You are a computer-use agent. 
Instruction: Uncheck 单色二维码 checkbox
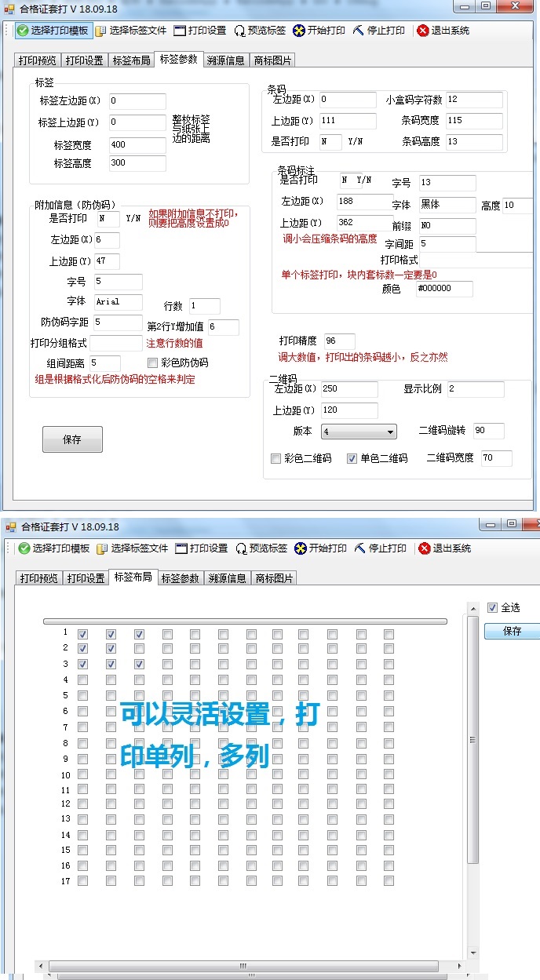coord(352,458)
